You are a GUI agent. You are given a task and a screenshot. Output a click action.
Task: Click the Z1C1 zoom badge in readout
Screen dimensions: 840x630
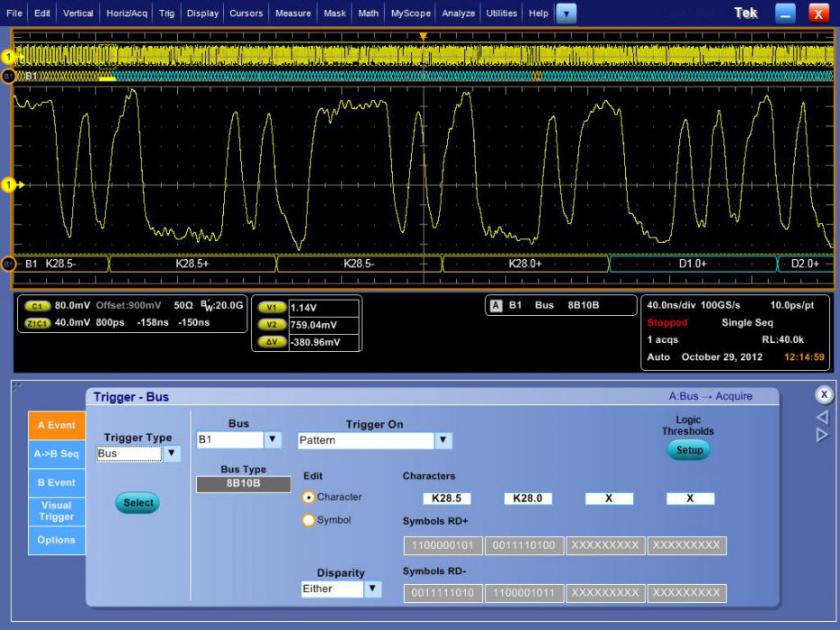[37, 323]
